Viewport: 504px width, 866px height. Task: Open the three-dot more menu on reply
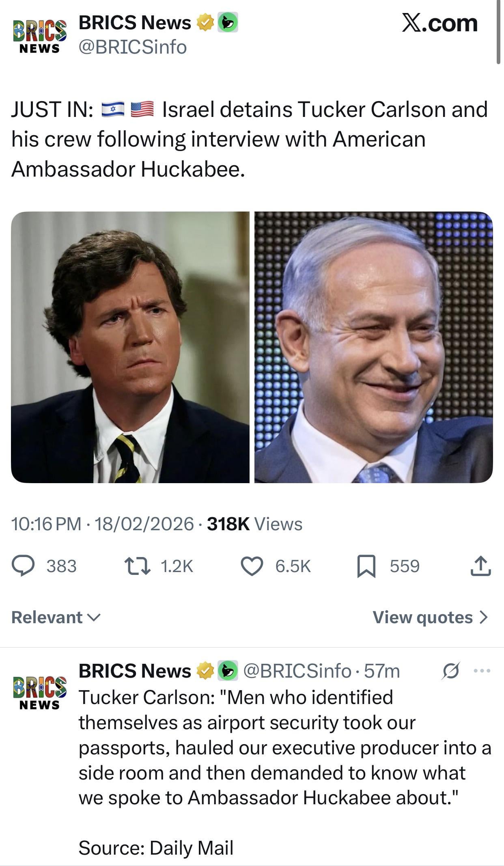[482, 671]
